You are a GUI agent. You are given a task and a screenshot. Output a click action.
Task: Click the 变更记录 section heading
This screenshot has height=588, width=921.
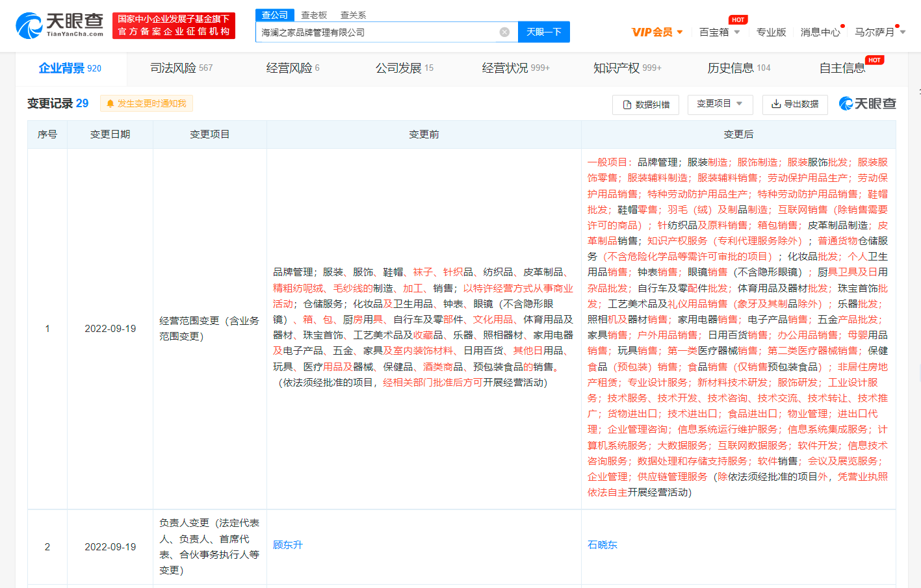tap(58, 103)
